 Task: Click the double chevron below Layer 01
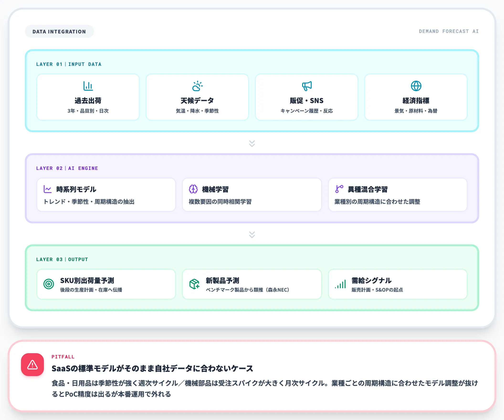(x=252, y=143)
